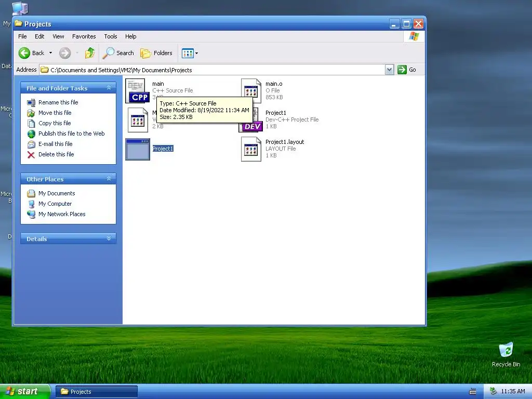
Task: Open the Views dropdown button
Action: 190,53
